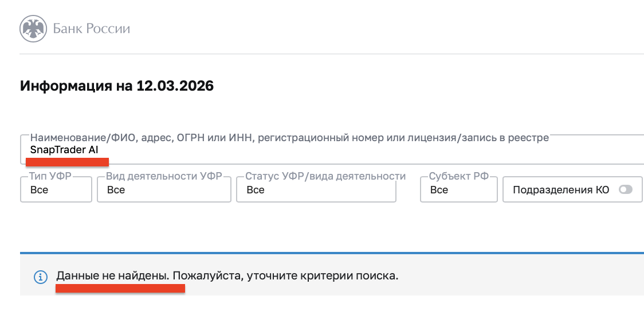Click the Наименование/ФИО search field label

289,138
